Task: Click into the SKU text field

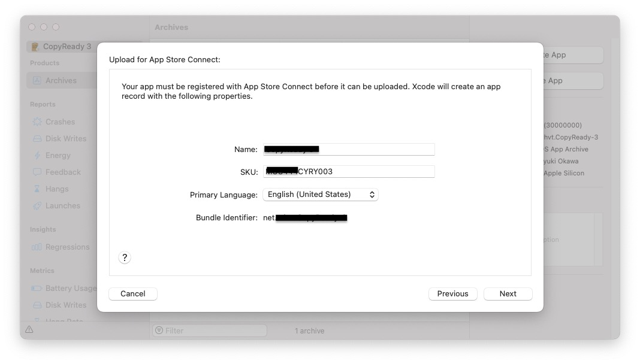Action: (349, 172)
